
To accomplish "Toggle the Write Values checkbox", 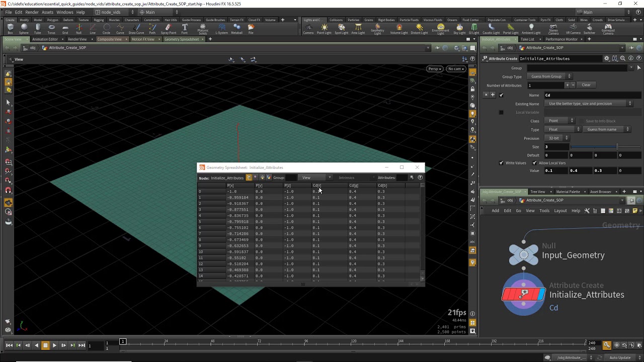I will coord(501,163).
